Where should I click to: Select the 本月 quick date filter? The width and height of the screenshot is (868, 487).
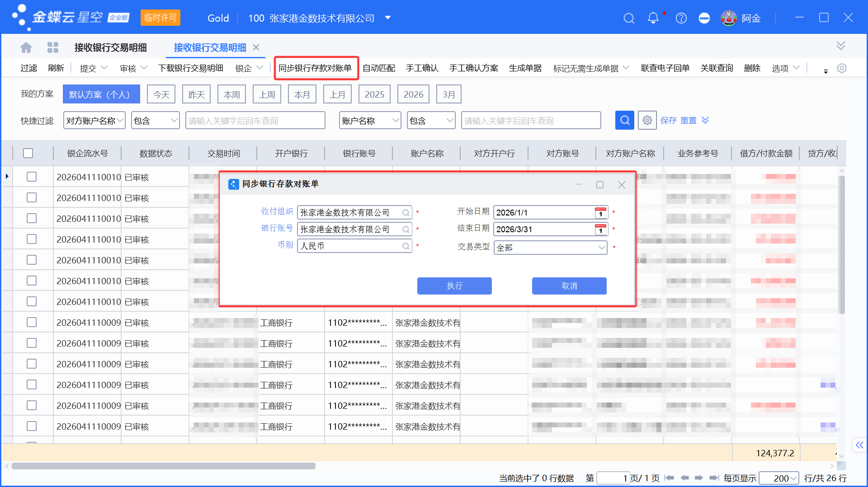302,94
